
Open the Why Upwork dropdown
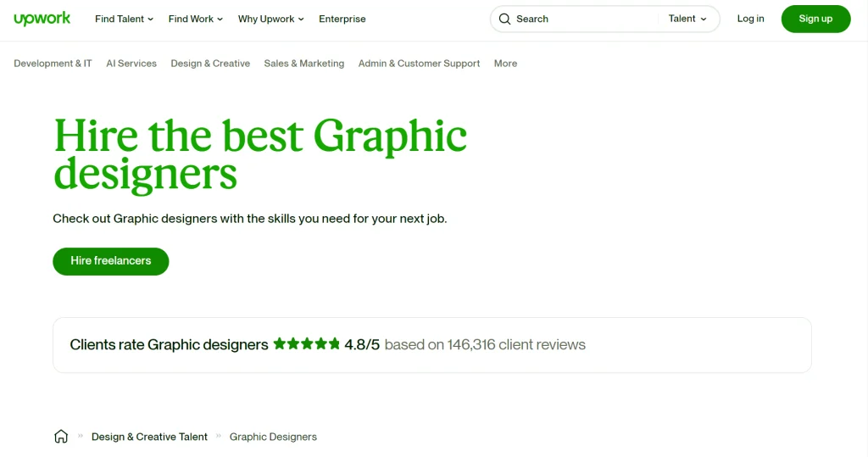[270, 19]
